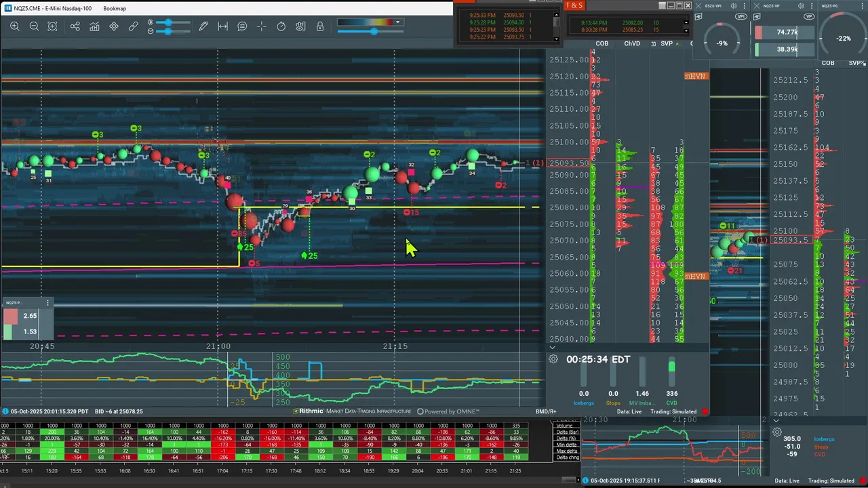Toggle the crosshair cursor icon
The width and height of the screenshot is (868, 488).
click(x=262, y=26)
